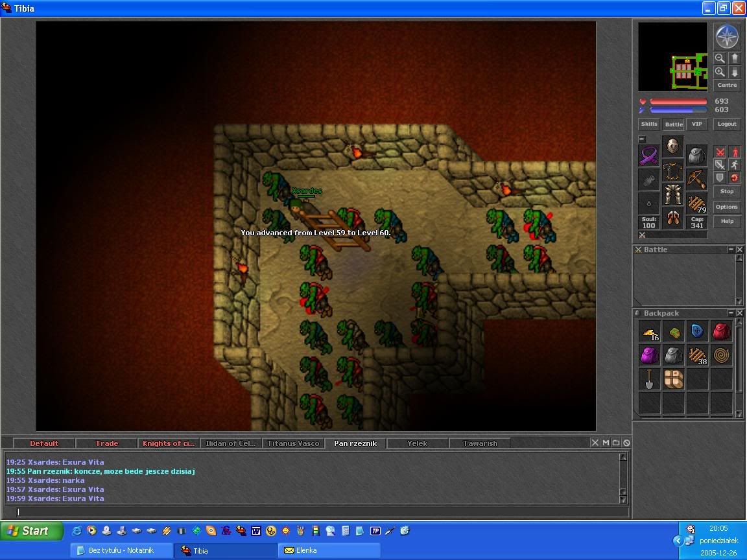Set offensive fighting mode

click(720, 152)
